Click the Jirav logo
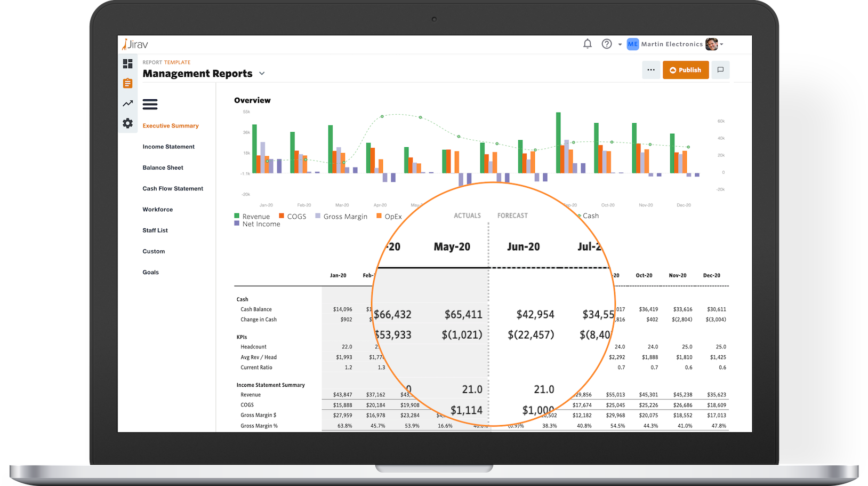This screenshot has width=868, height=486. [x=135, y=44]
